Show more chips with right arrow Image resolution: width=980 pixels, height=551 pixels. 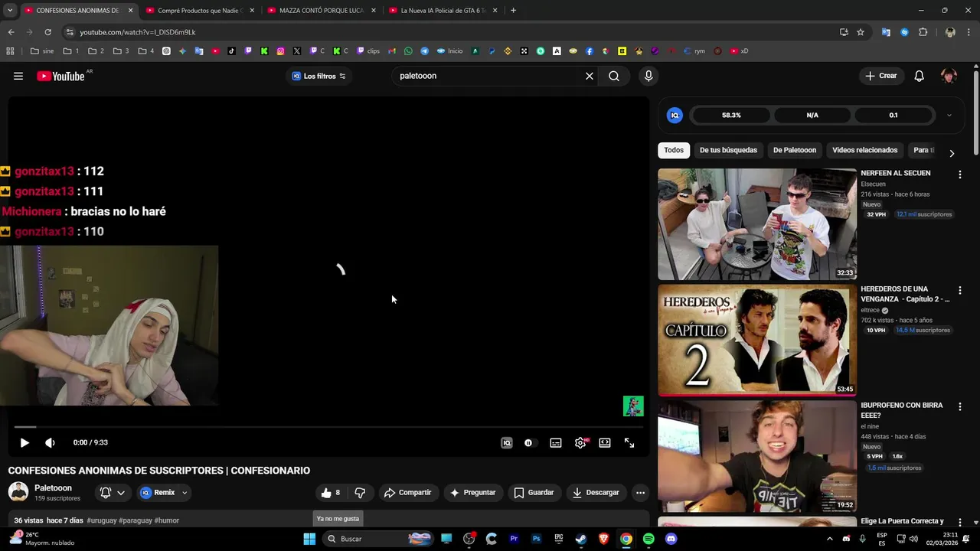point(952,153)
